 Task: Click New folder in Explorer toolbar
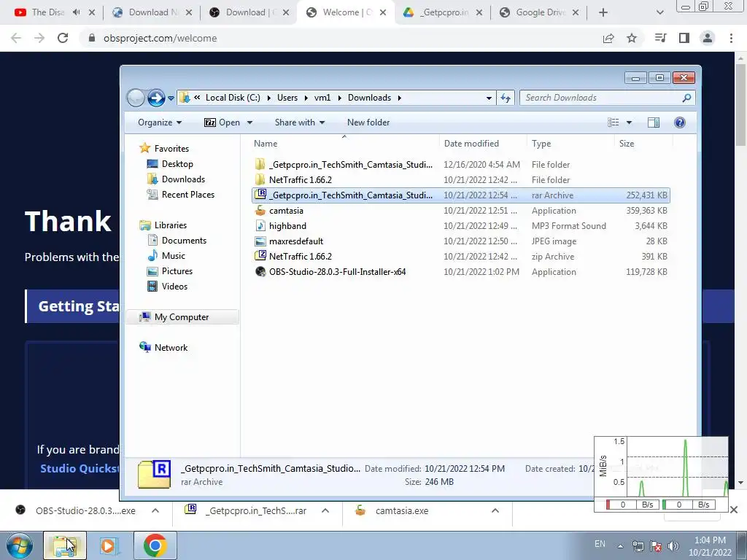[x=368, y=122]
